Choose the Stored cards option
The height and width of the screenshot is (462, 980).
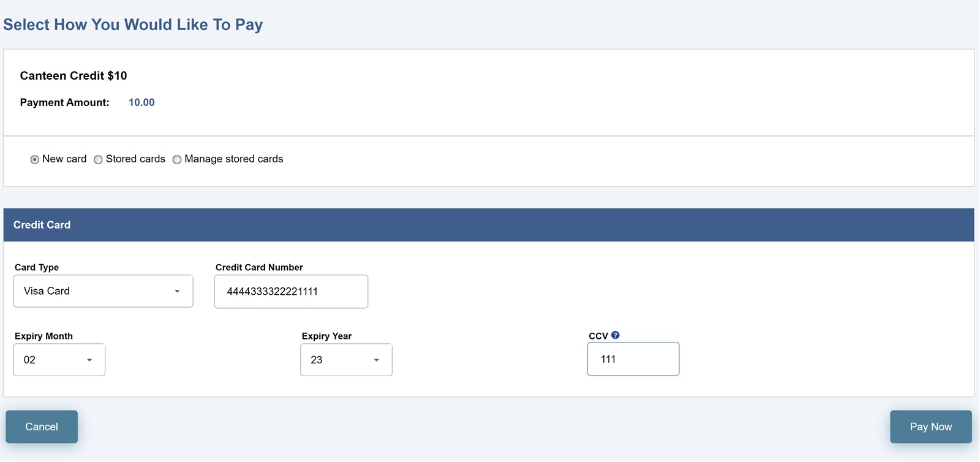[x=98, y=159]
